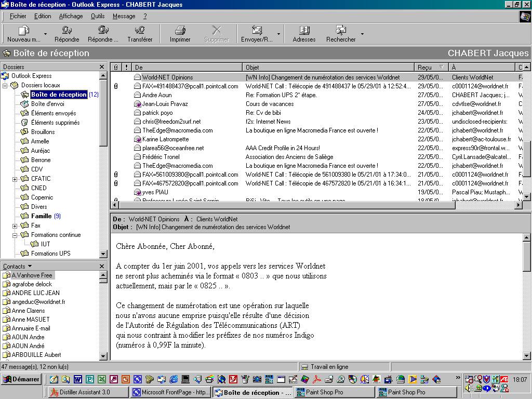Image resolution: width=532 pixels, height=399 pixels.
Task: Click the Démarrer start button
Action: (x=21, y=379)
